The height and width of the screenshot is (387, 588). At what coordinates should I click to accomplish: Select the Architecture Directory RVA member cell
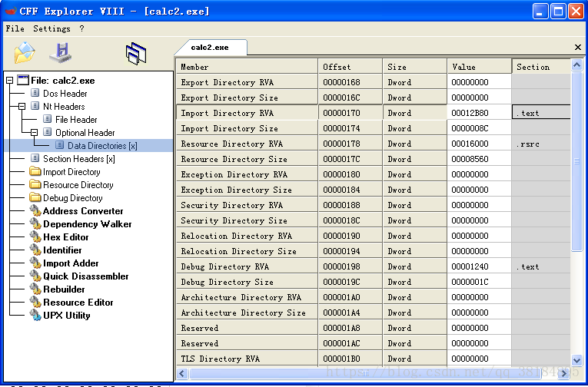tap(247, 297)
